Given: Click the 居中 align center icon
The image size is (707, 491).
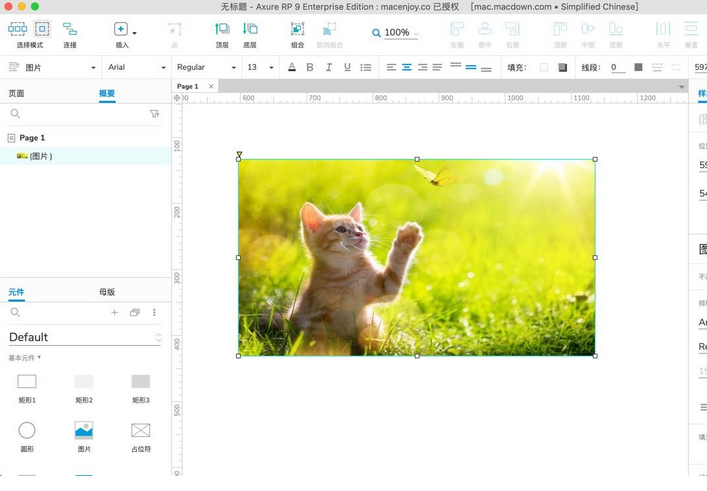Looking at the screenshot, I should (485, 29).
